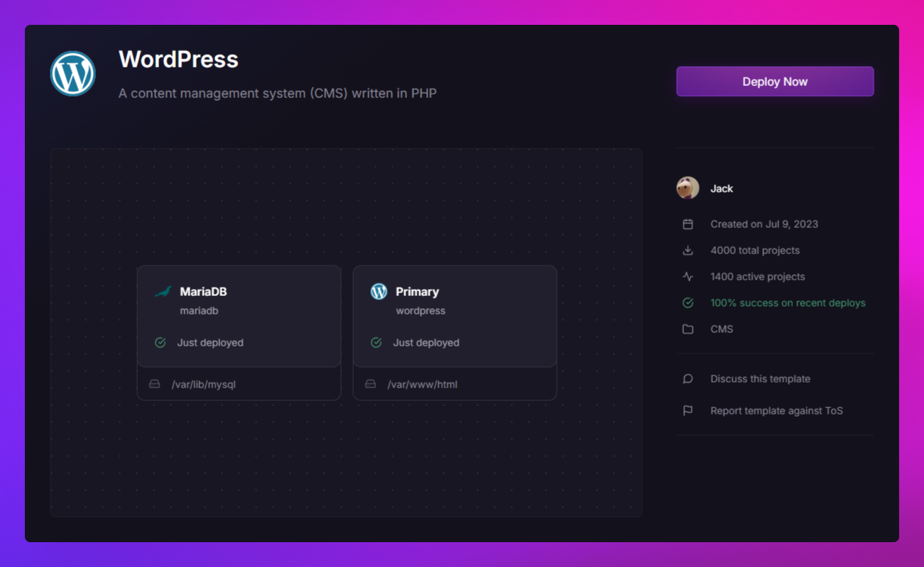
Task: Click the flag report icon
Action: (x=687, y=411)
